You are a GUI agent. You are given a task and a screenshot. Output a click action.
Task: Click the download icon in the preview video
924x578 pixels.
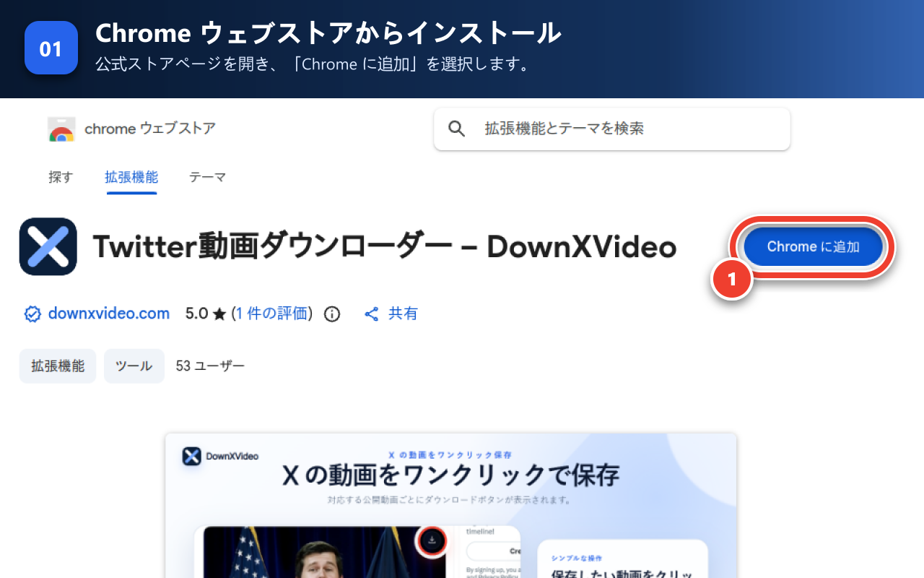click(x=432, y=540)
